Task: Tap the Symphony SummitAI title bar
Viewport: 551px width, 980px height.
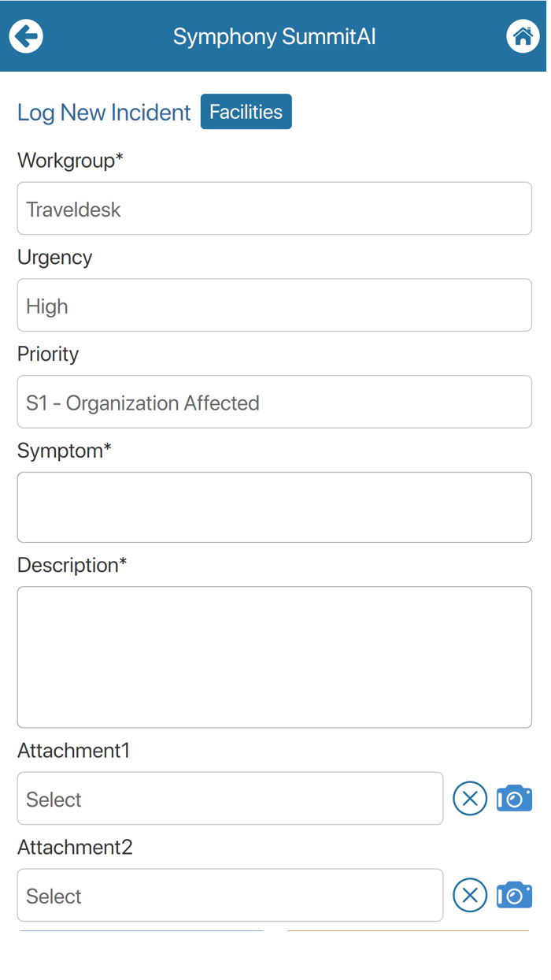Action: [x=274, y=35]
